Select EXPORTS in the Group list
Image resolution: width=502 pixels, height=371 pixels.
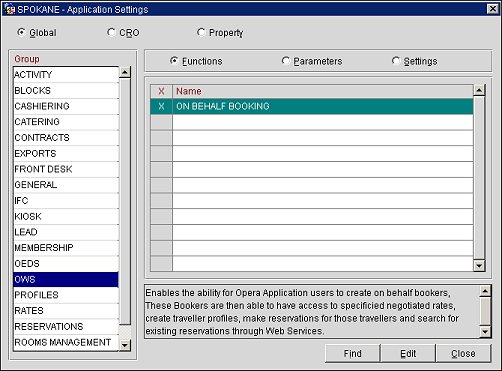click(x=66, y=153)
